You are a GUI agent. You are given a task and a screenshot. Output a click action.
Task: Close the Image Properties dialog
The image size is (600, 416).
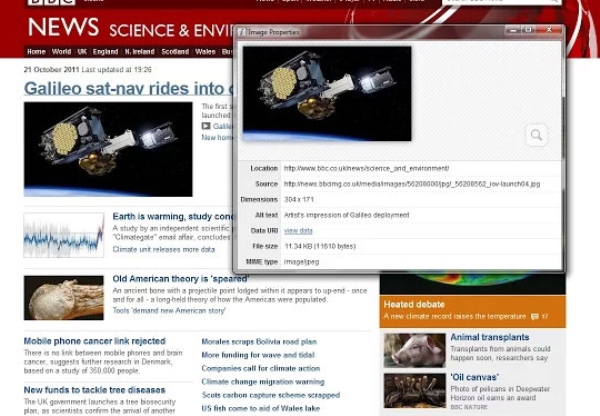coord(549,31)
